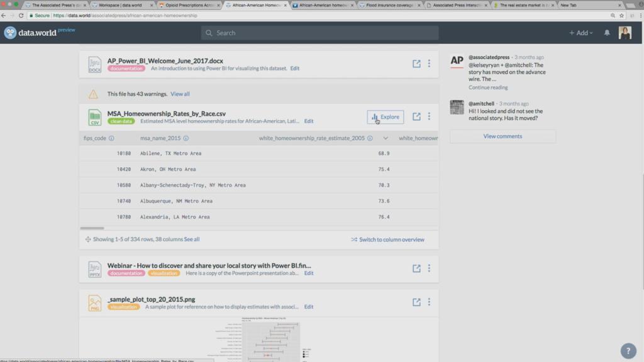This screenshot has height=362, width=644.
Task: Switch to the New Tab browser tab
Action: point(590,5)
